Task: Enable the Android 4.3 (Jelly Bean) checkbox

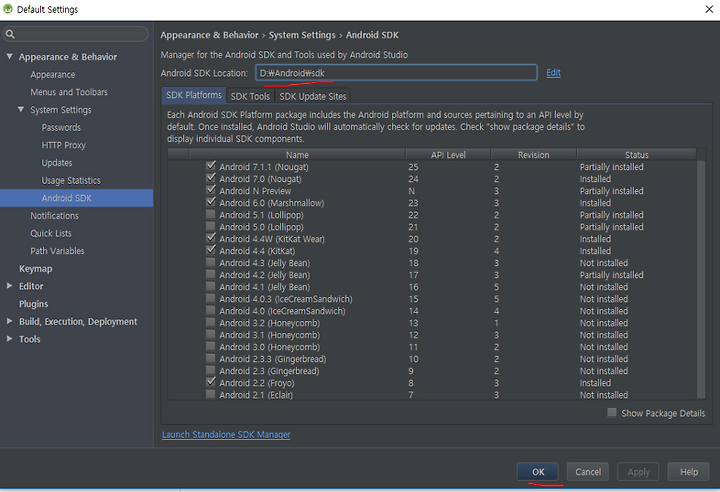Action: point(210,262)
